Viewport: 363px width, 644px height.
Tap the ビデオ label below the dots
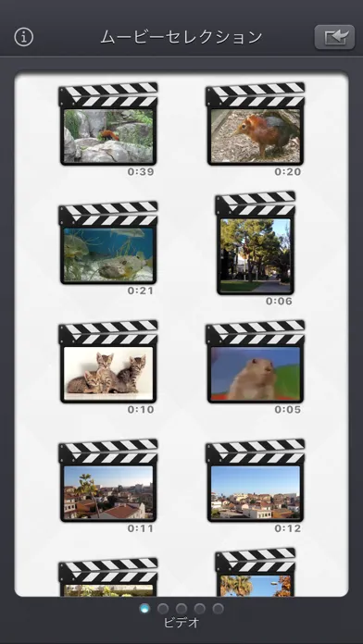181,623
